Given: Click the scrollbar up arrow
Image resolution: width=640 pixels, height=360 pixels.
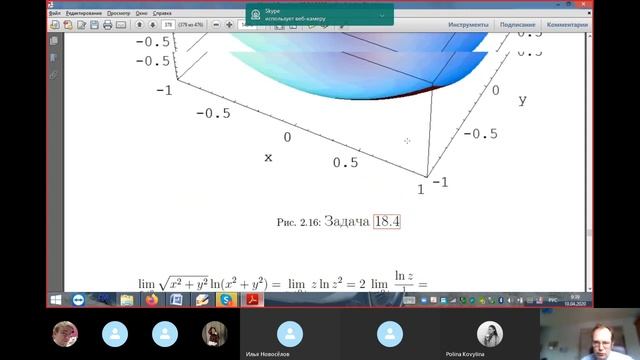Looking at the screenshot, I should click(589, 36).
